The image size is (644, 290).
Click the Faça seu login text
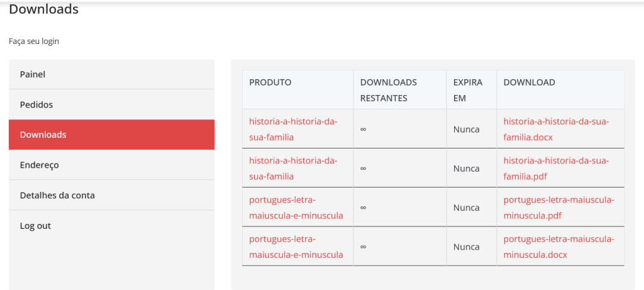(x=34, y=42)
